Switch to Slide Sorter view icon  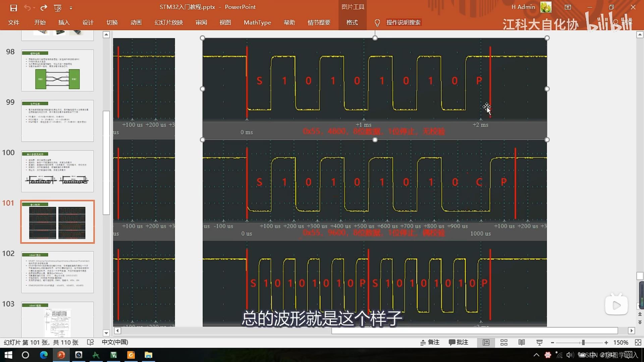pyautogui.click(x=504, y=342)
